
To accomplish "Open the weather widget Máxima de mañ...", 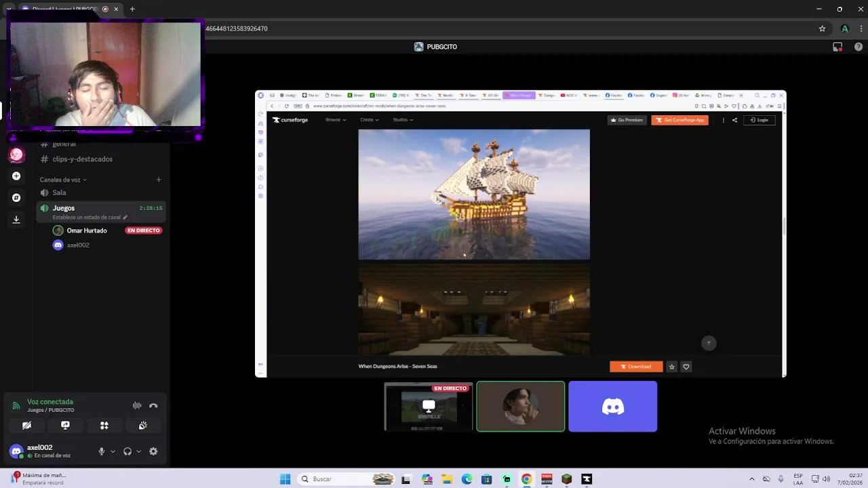I will pyautogui.click(x=39, y=479).
